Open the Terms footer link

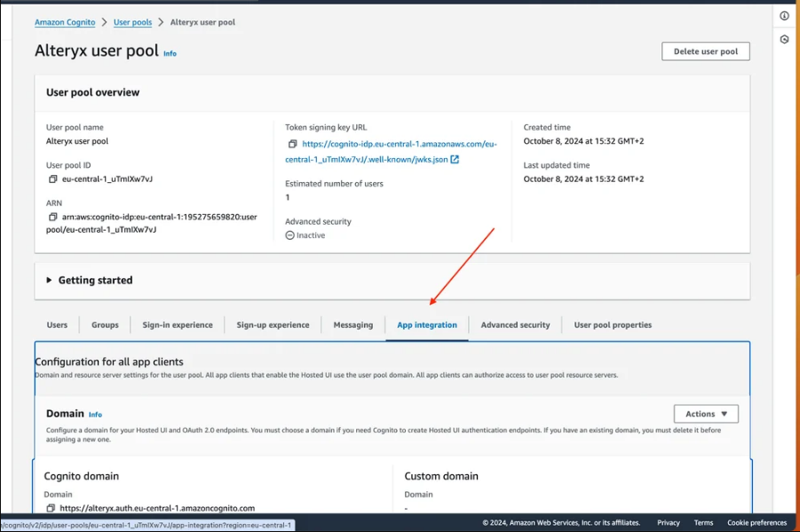pyautogui.click(x=703, y=522)
